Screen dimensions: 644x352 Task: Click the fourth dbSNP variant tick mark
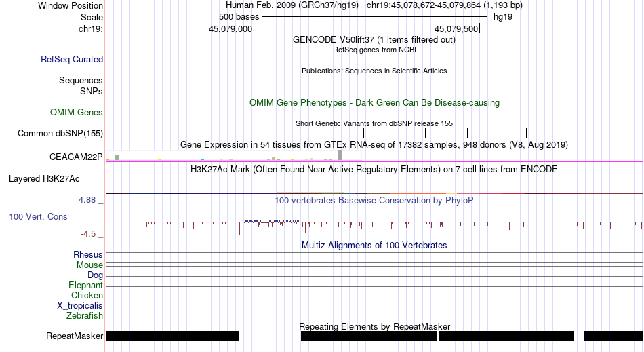[527, 133]
